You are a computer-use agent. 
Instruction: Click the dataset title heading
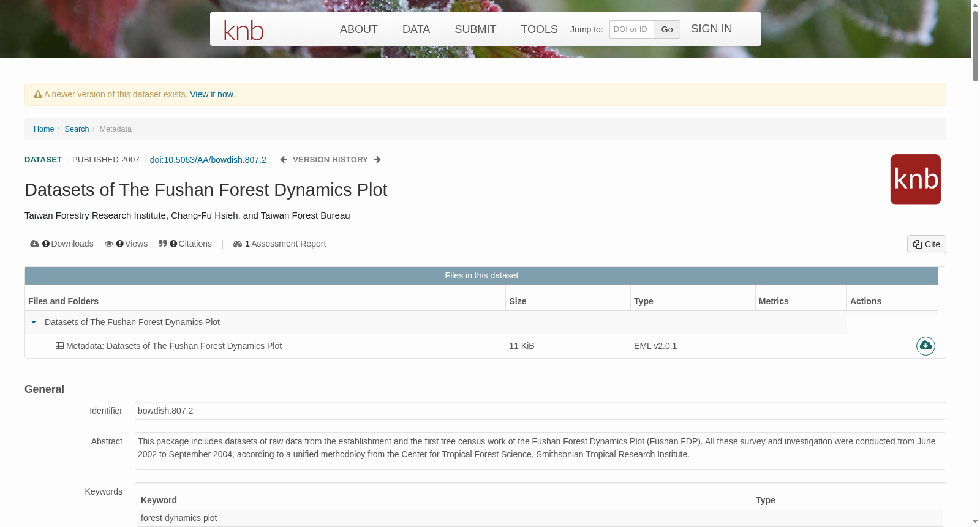pyautogui.click(x=206, y=190)
